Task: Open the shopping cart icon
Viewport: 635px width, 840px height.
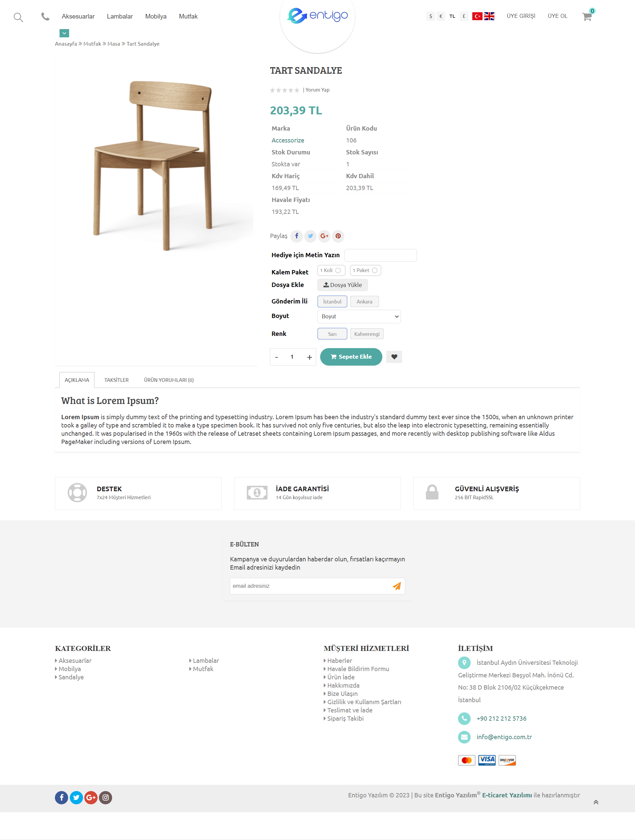Action: tap(587, 16)
